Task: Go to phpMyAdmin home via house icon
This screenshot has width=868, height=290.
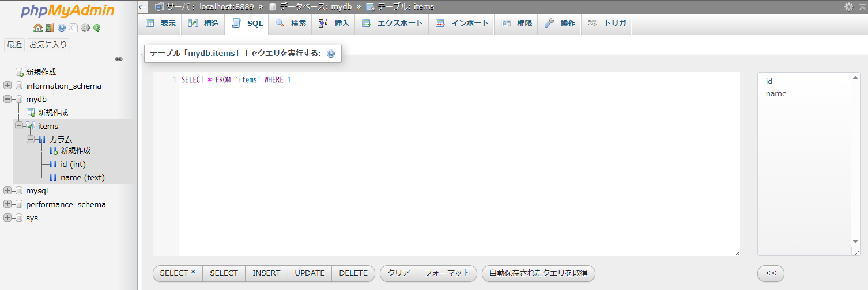Action: [x=38, y=28]
